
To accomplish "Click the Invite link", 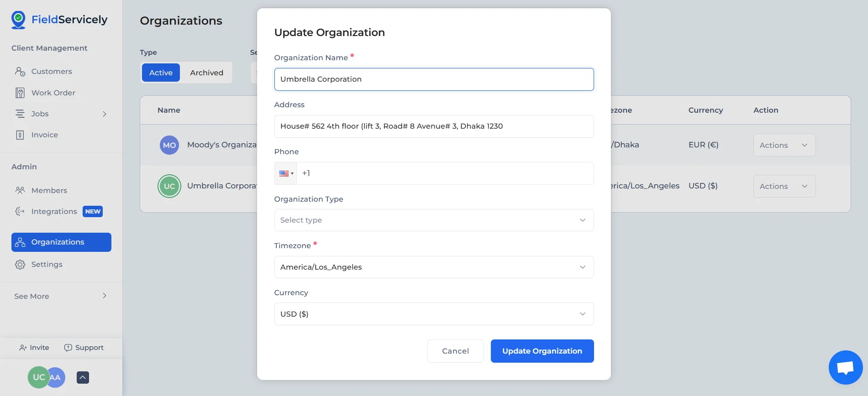I will click(34, 348).
